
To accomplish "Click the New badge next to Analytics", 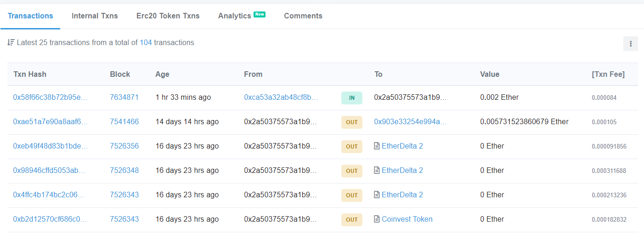I will (260, 14).
